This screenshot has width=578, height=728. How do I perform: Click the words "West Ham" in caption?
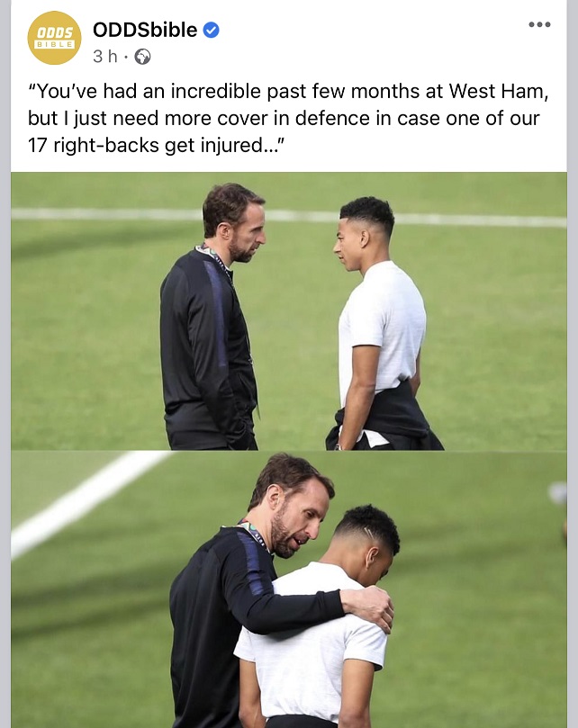coord(495,91)
